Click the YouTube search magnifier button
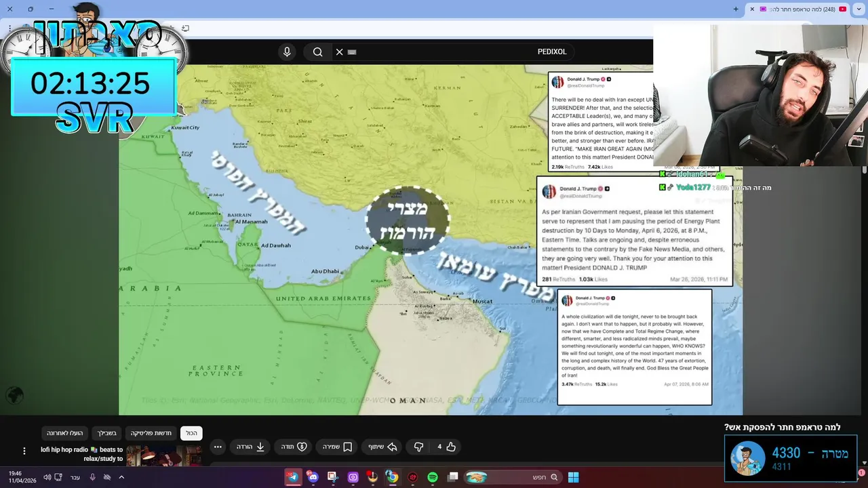The image size is (868, 488). (317, 52)
